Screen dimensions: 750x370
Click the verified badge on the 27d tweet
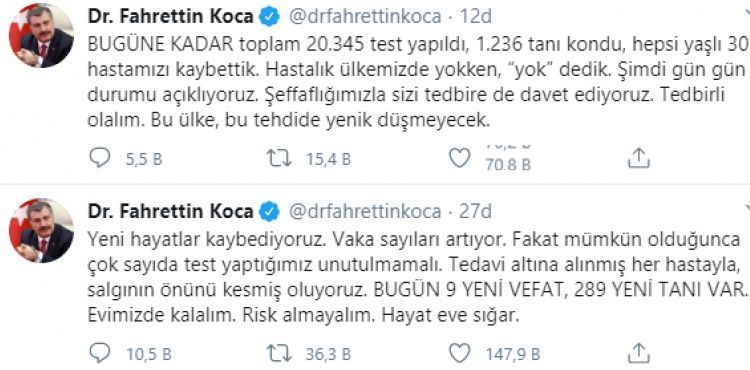(269, 211)
